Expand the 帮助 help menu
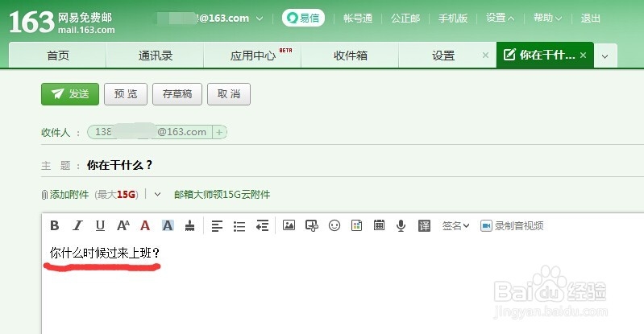The height and width of the screenshot is (334, 644). point(547,18)
